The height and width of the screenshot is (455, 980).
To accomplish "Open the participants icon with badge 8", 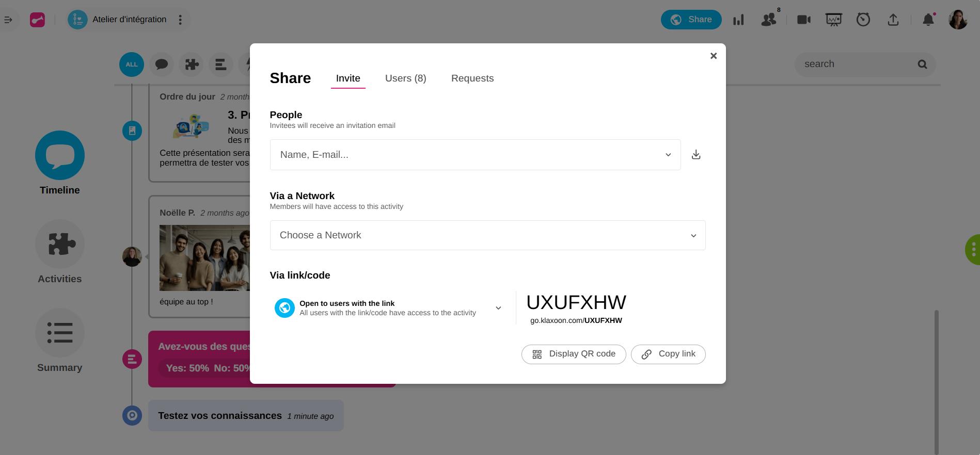I will (x=769, y=20).
